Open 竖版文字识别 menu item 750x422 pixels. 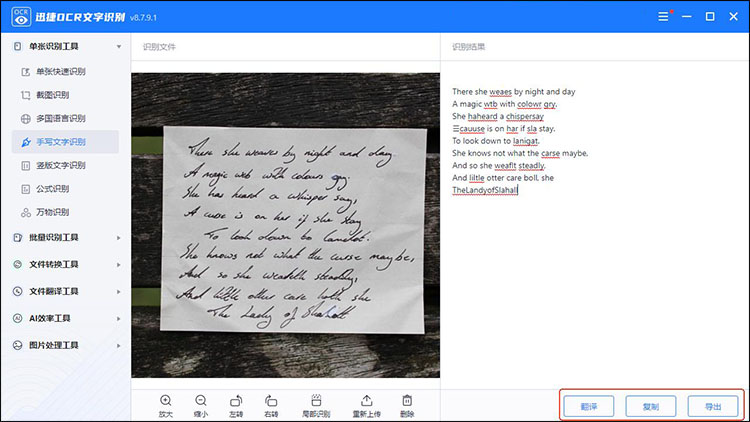65,166
